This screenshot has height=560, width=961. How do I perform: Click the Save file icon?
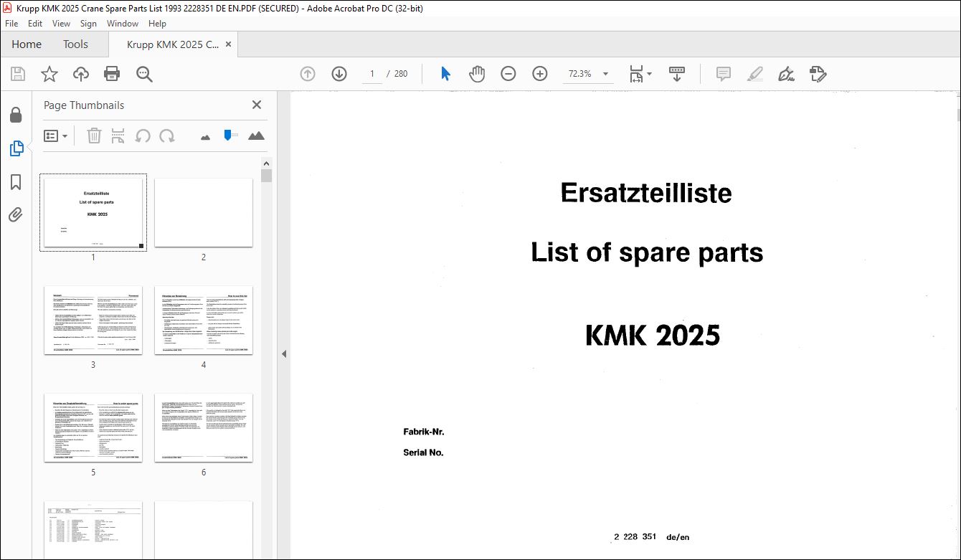click(18, 74)
